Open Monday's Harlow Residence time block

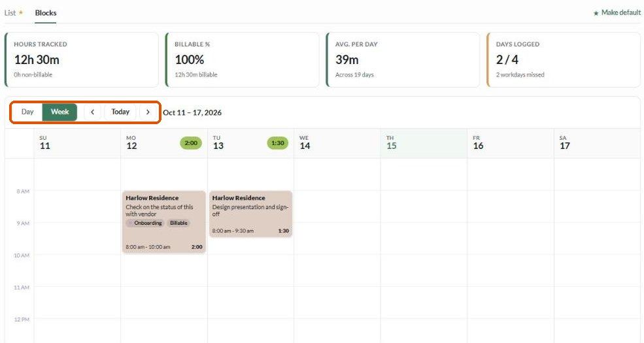[164, 222]
